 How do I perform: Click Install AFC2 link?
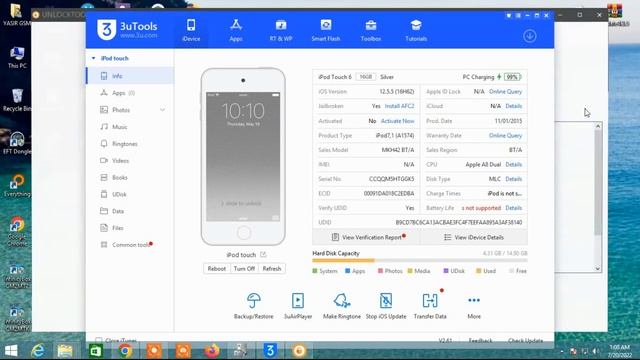pos(399,106)
